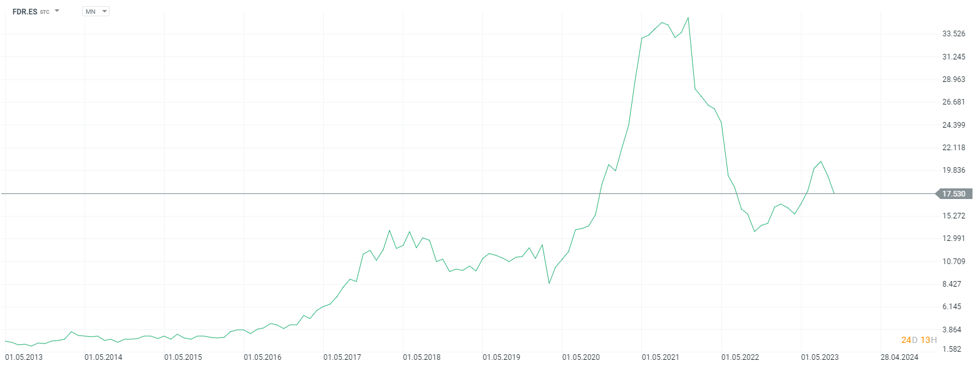Click the 28.04.2024 date label
The image size is (980, 368).
899,357
